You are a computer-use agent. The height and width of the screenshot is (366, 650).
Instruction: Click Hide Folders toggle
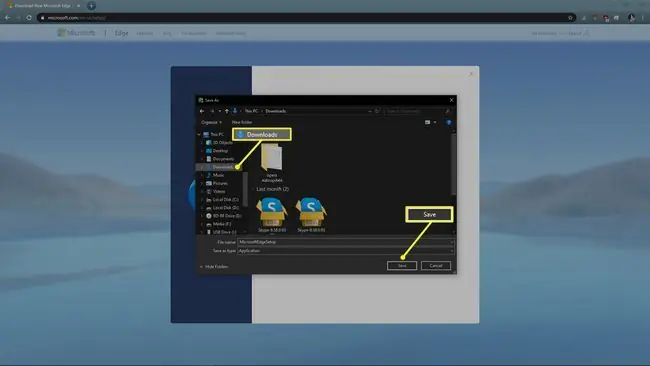point(214,267)
